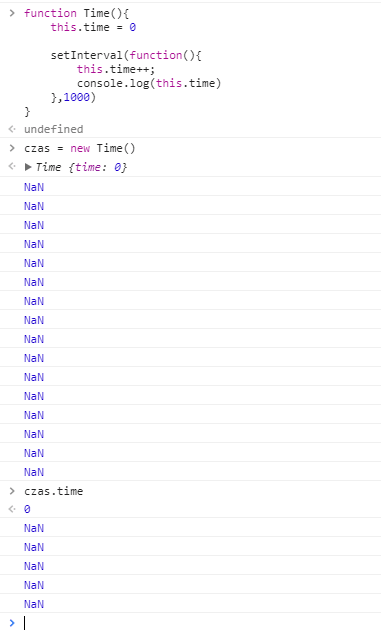Screen dimensions: 381x639
Task: Click the 'undefined' return value text
Action: pyautogui.click(x=53, y=129)
